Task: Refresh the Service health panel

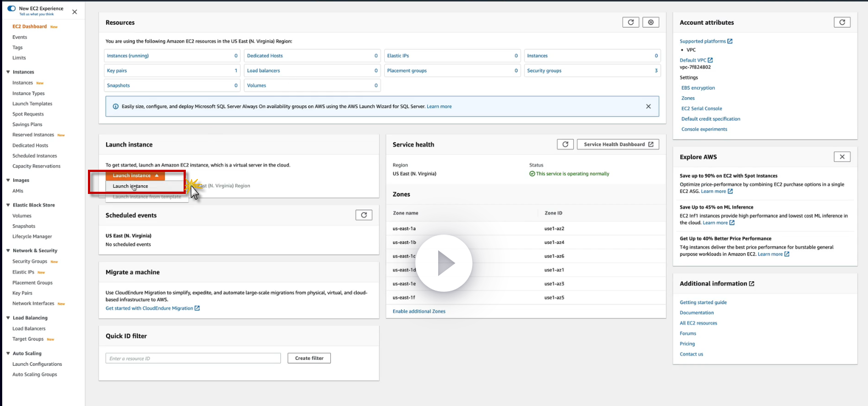Action: [565, 144]
